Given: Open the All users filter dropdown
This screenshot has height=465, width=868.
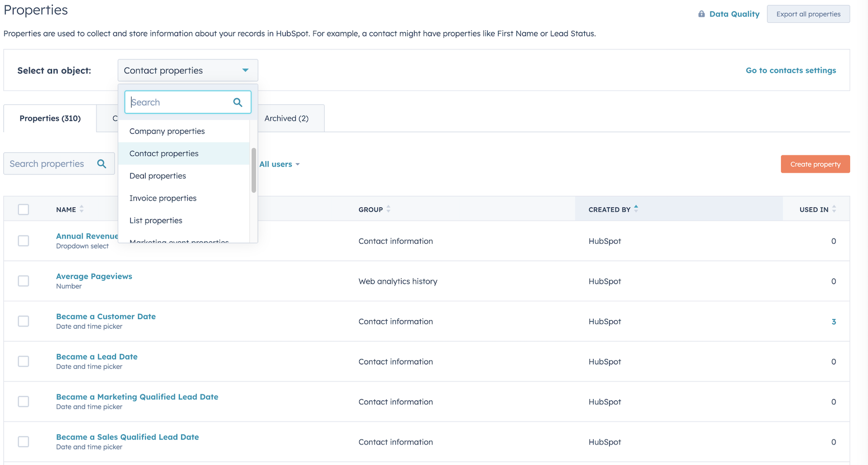Looking at the screenshot, I should [279, 164].
